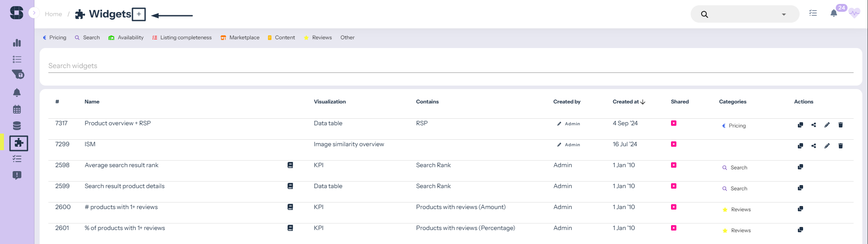Toggle shared status for widget 2600

click(x=673, y=207)
